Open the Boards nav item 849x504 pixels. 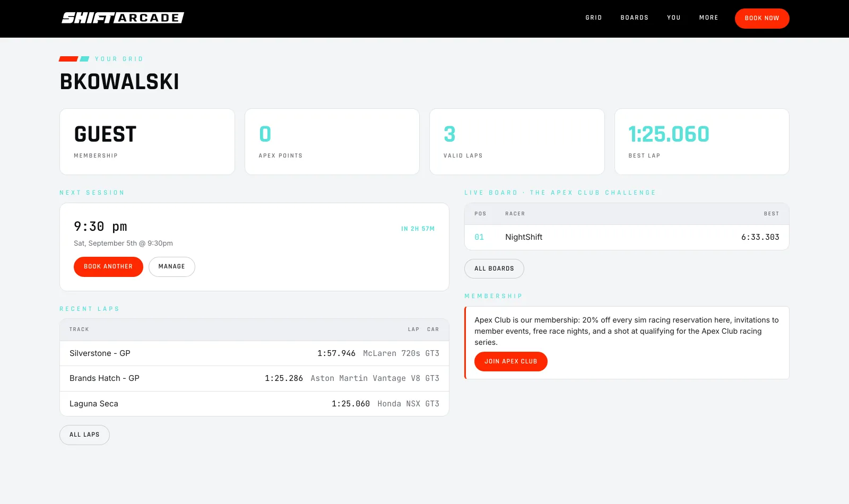[635, 18]
